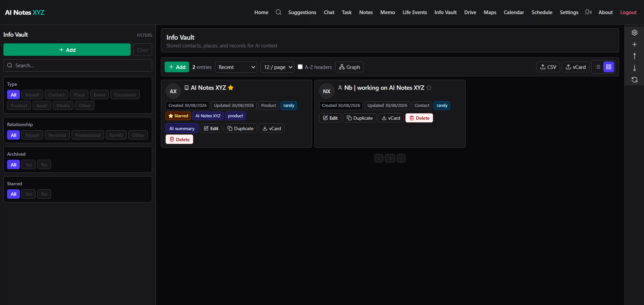Focus the sidebar Search field
The width and height of the screenshot is (644, 305).
pos(78,66)
